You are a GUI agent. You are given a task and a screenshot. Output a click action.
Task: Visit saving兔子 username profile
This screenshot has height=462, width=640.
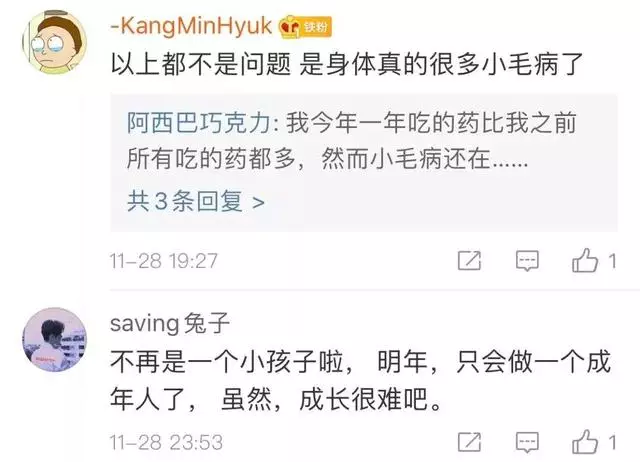tap(170, 323)
